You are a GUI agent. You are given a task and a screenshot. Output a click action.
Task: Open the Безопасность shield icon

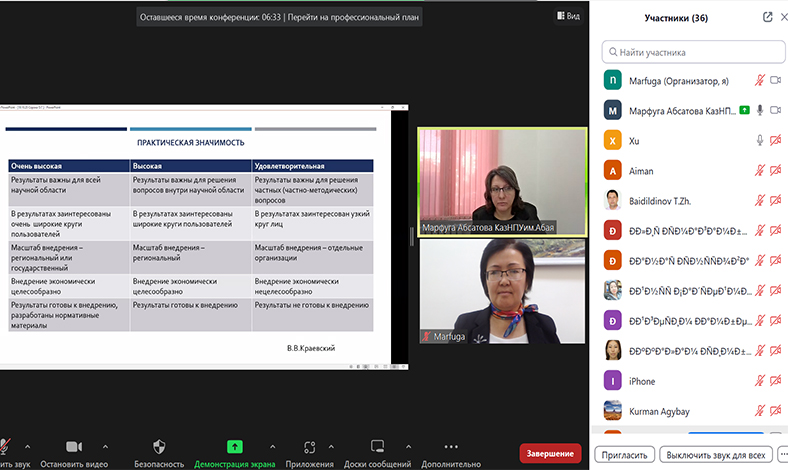pyautogui.click(x=158, y=446)
